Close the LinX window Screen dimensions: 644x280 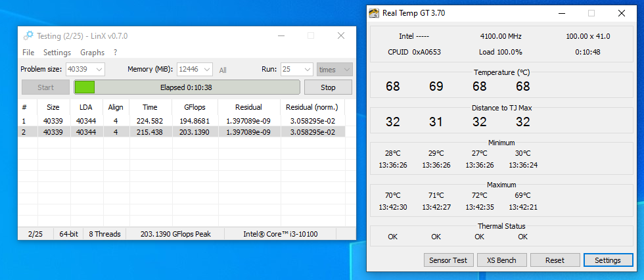pos(340,35)
